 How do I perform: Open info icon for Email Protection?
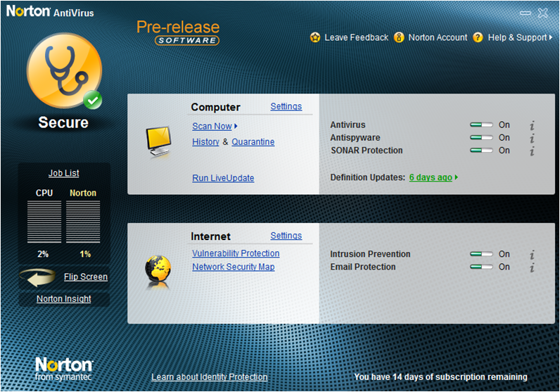click(x=532, y=267)
